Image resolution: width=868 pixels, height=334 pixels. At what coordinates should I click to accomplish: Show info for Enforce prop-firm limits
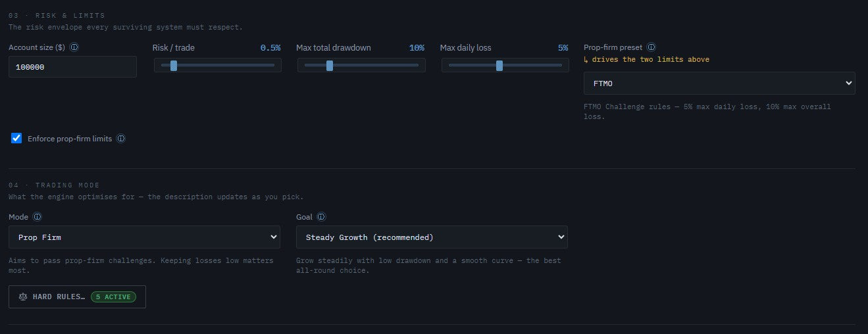tap(120, 139)
